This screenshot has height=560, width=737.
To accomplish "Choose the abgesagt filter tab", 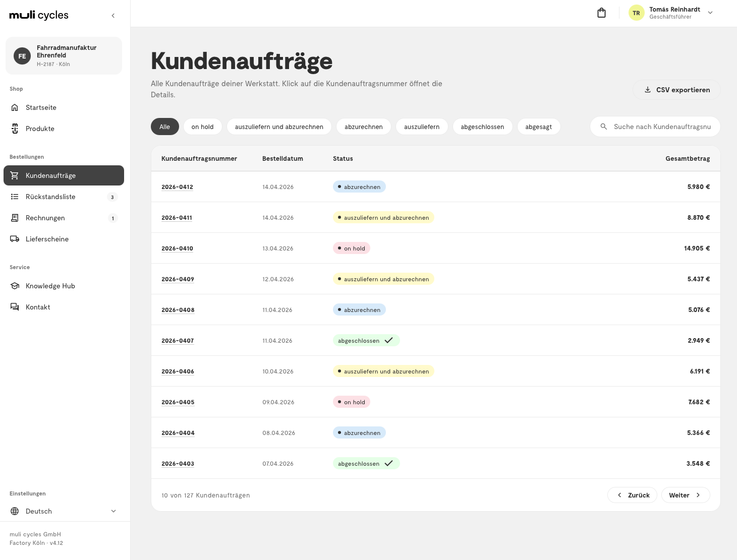I will [538, 127].
